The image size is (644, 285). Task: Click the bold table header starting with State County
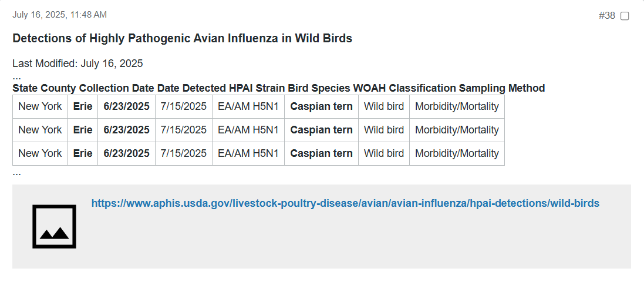[x=278, y=88]
